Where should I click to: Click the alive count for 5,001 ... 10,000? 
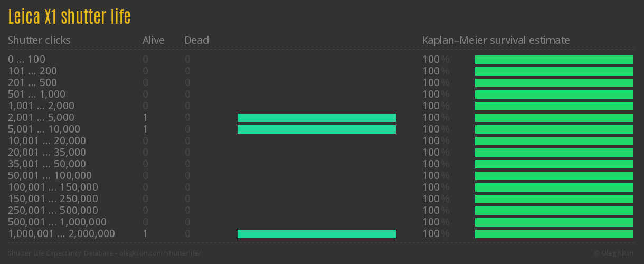(x=145, y=129)
